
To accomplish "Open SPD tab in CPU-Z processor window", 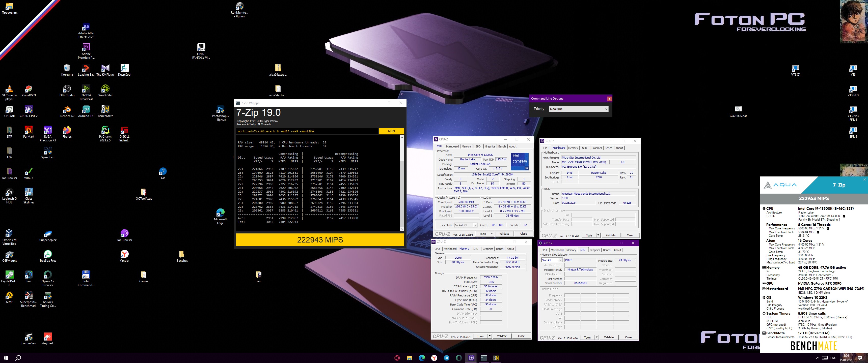I will (x=478, y=146).
